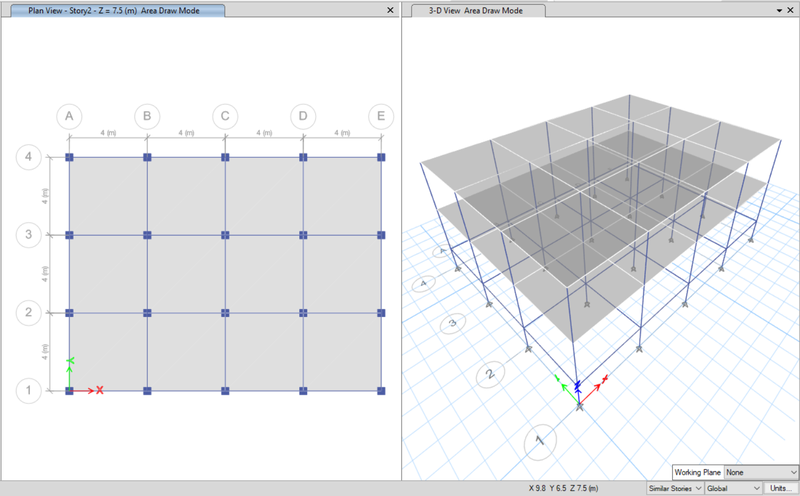This screenshot has width=800, height=496.
Task: Click grid bubble E in plan view
Action: point(381,116)
